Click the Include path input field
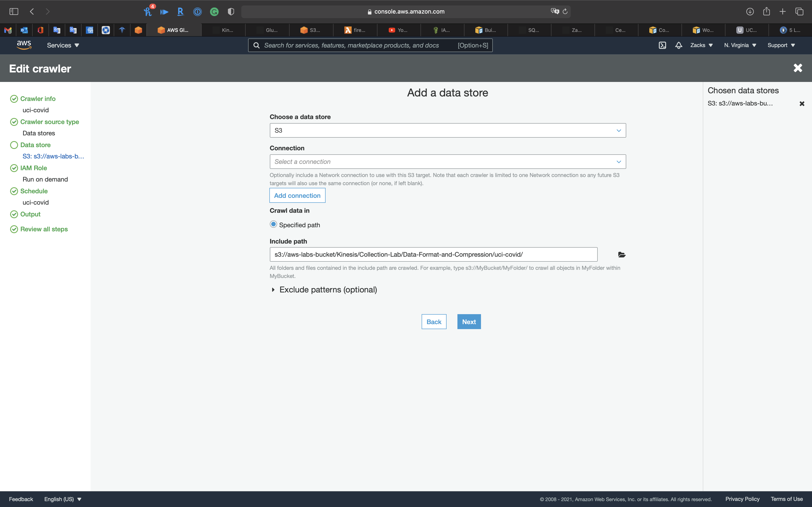The height and width of the screenshot is (507, 812). (x=433, y=254)
